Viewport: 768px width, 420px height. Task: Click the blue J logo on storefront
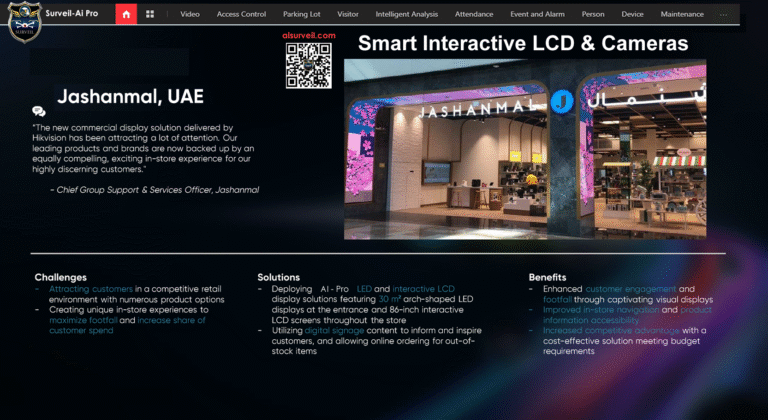pyautogui.click(x=562, y=102)
